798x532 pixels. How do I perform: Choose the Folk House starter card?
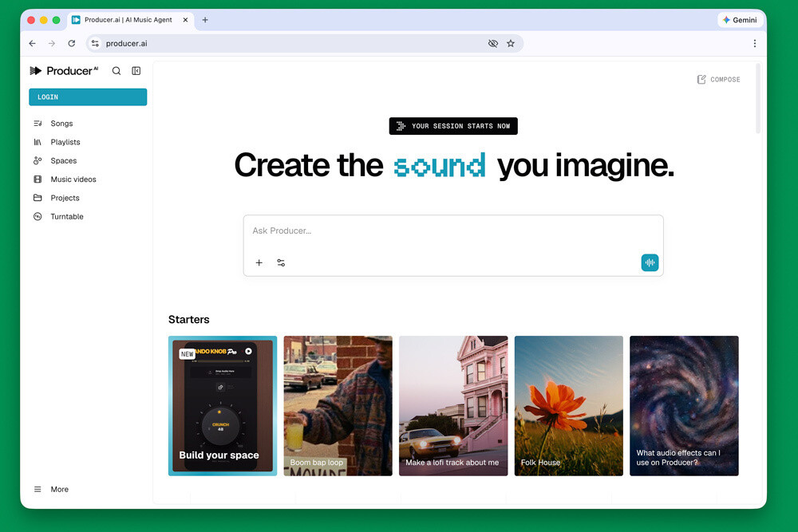568,406
